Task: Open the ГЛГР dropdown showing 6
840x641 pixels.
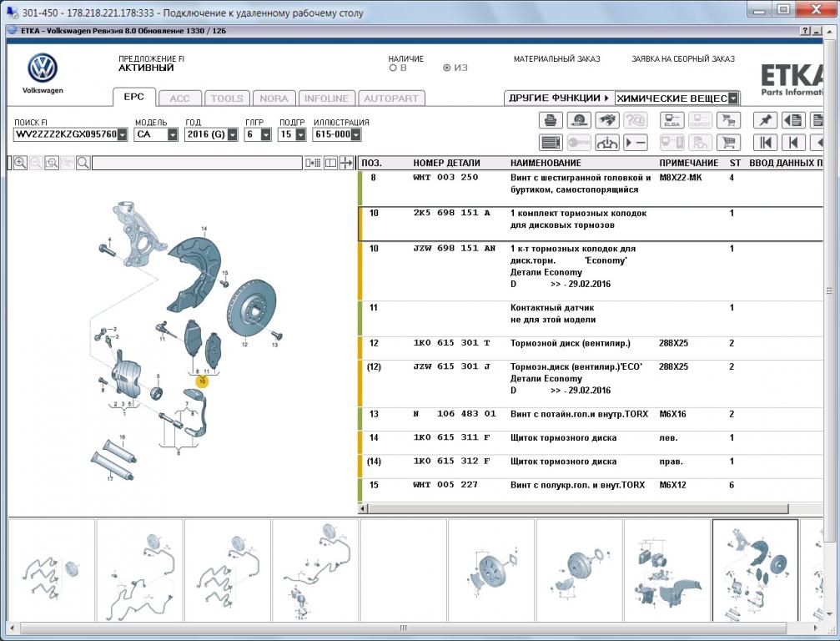Action: click(266, 134)
